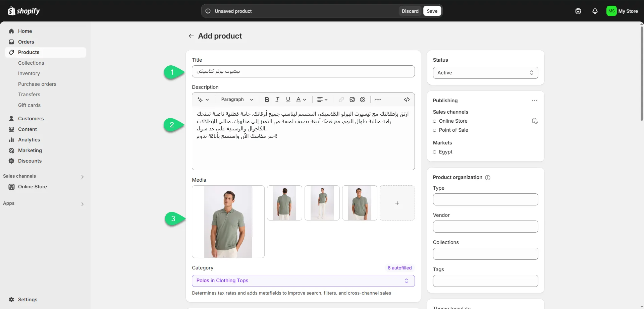The width and height of the screenshot is (644, 309).
Task: Open Orders in the sidebar
Action: tap(26, 42)
